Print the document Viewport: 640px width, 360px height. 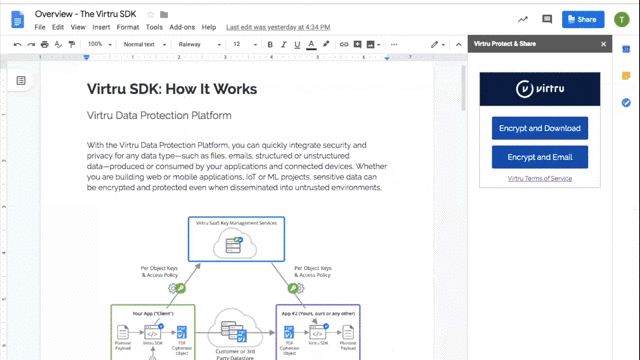point(44,44)
